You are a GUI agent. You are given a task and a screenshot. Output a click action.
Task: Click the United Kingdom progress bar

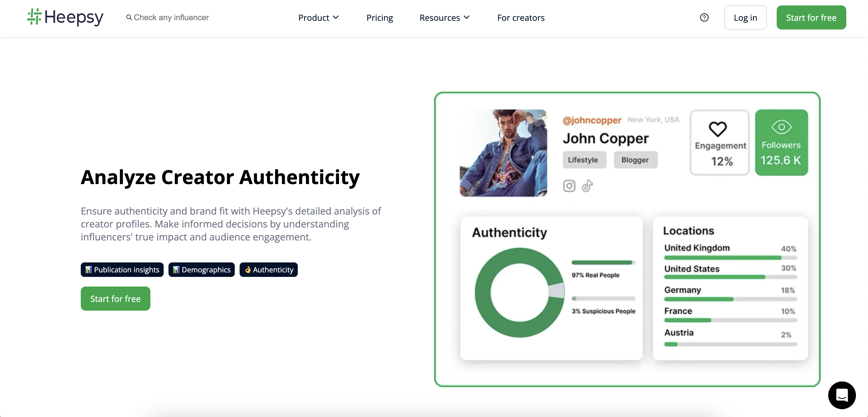click(x=730, y=258)
